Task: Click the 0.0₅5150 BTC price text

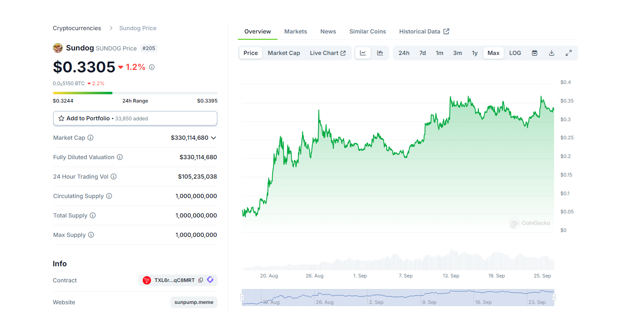Action: 69,84
